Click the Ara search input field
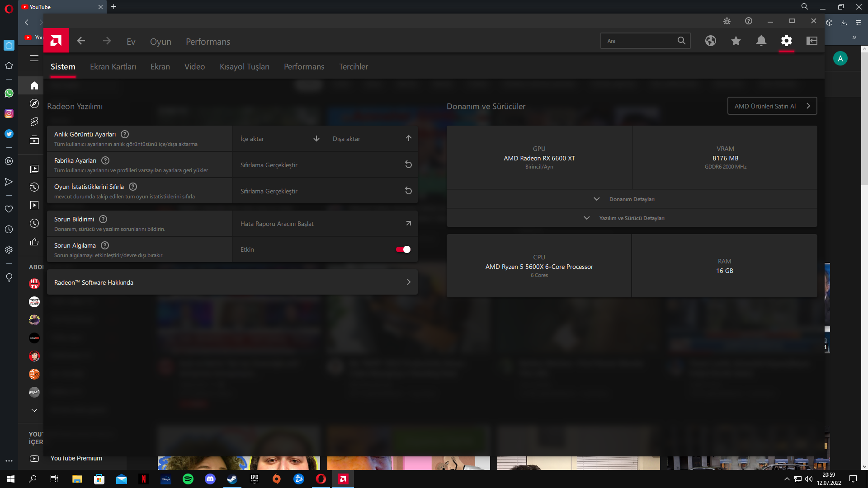This screenshot has width=868, height=488. click(x=639, y=41)
